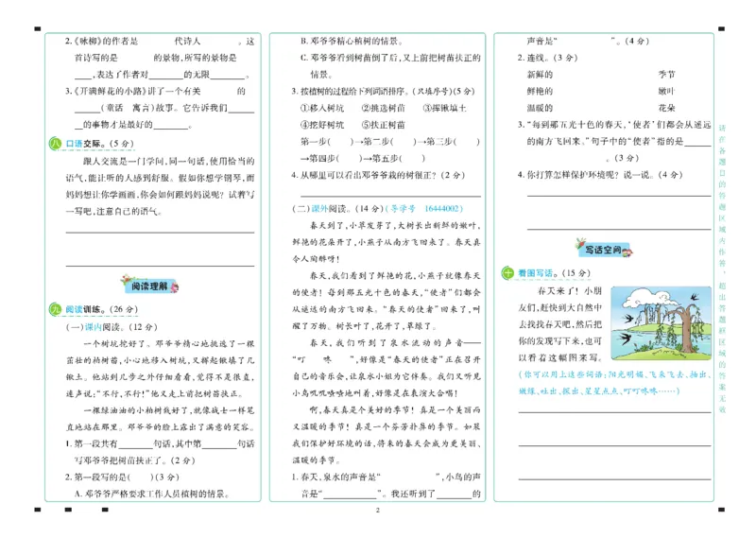
Task: Click the answer parentheses in 第一段写的是( )
Action: coord(140,477)
